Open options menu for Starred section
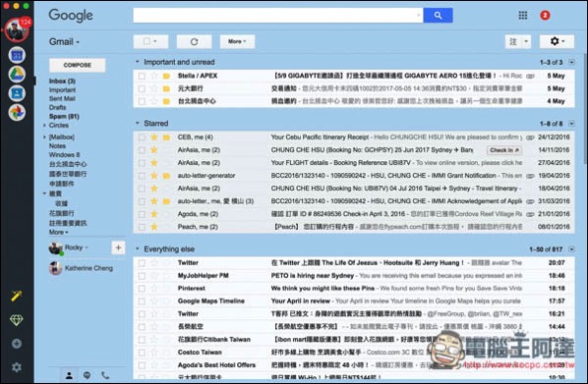588x384 pixels. [571, 124]
